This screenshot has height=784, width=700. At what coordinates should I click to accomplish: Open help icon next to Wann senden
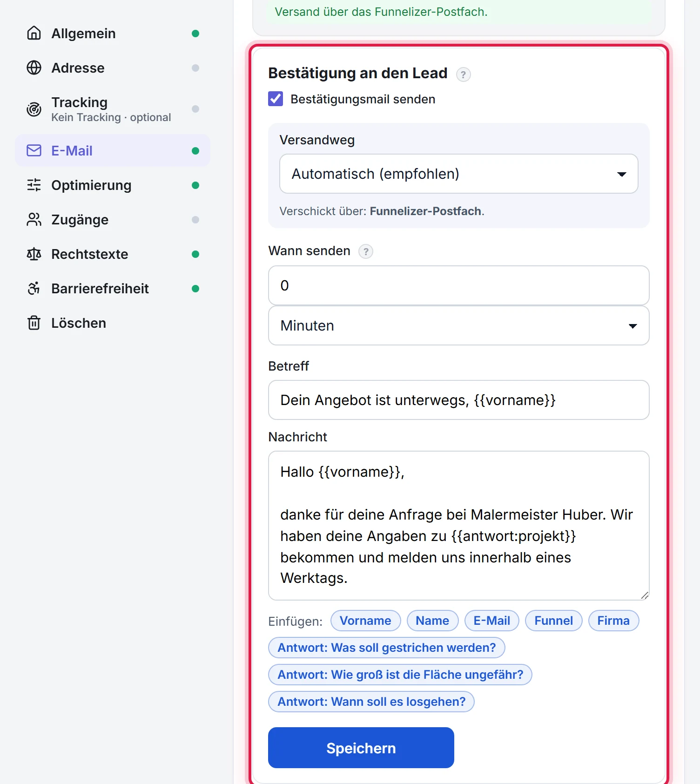coord(366,251)
